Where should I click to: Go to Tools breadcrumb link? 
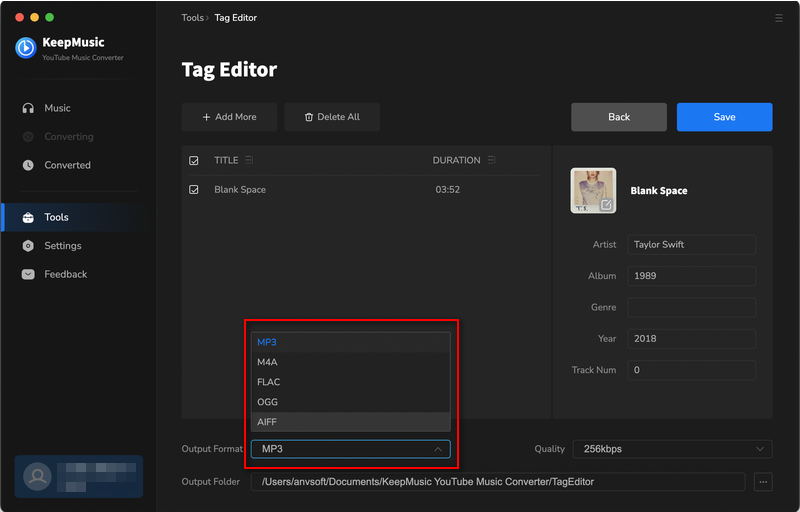pos(192,18)
